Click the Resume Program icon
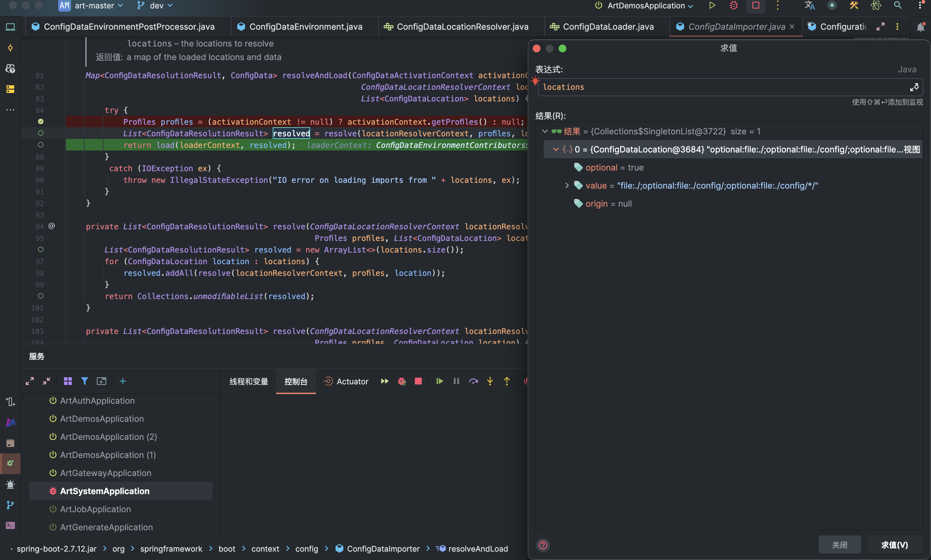931x560 pixels. point(439,381)
